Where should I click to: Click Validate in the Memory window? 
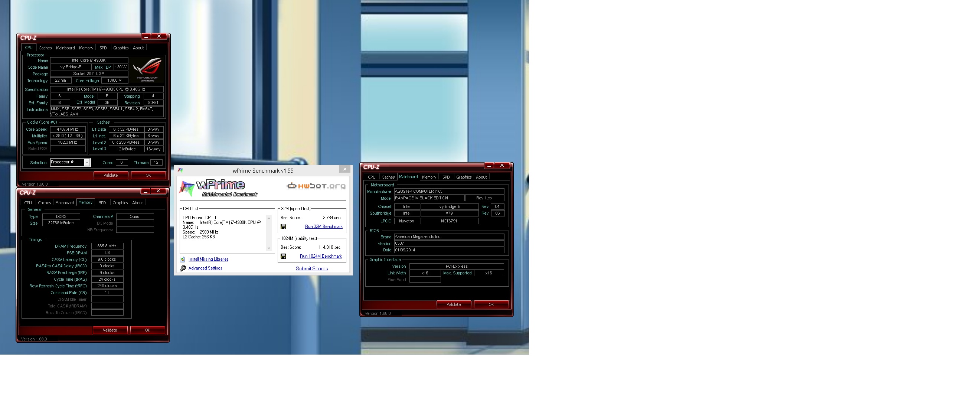(110, 330)
